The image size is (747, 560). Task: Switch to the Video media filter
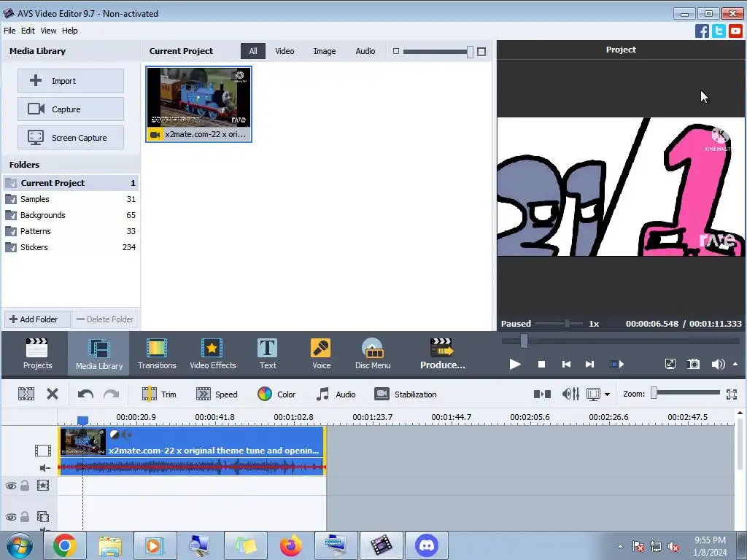click(x=285, y=51)
